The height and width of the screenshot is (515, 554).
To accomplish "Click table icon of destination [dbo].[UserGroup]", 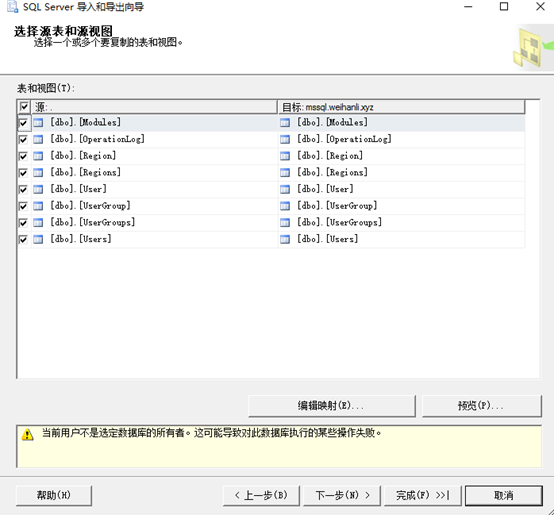I will [285, 206].
